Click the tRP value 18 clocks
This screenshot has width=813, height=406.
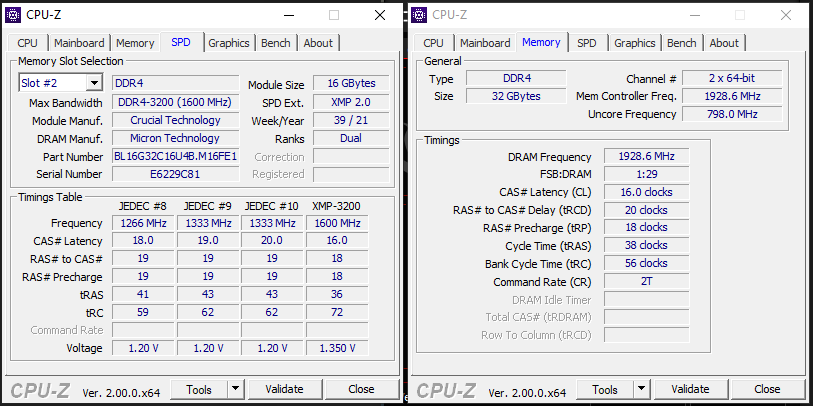647,227
